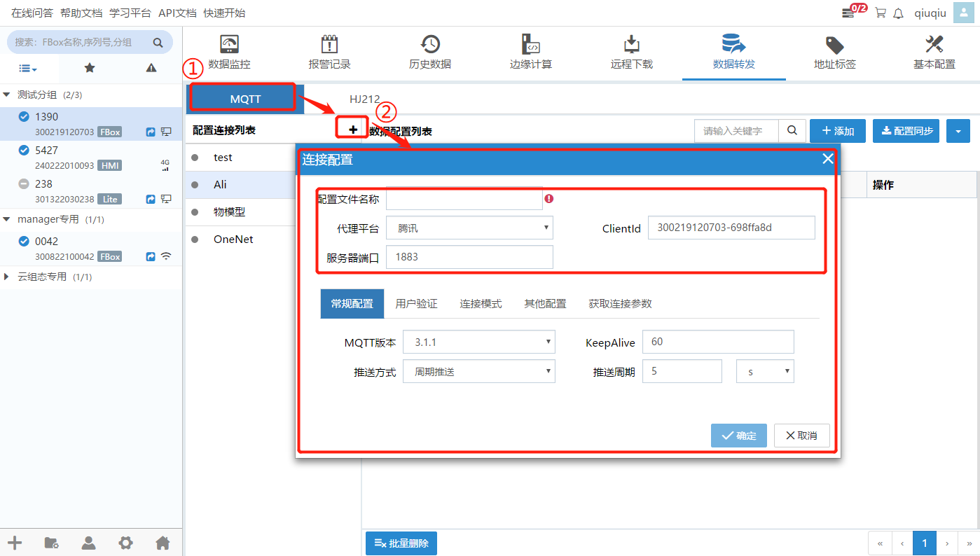The image size is (980, 556).
Task: Toggle the checkmark on device 5427
Action: point(24,151)
